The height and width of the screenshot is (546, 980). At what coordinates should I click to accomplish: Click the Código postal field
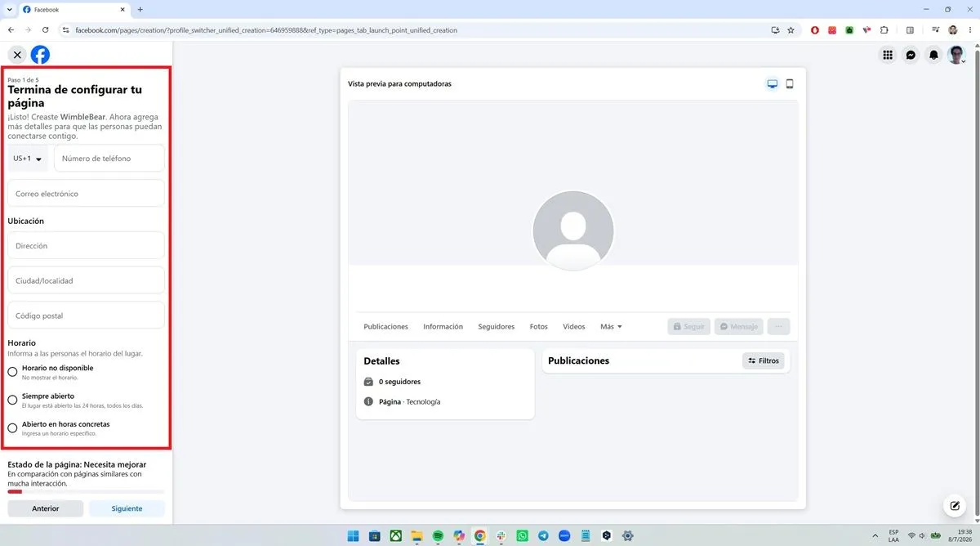point(86,316)
